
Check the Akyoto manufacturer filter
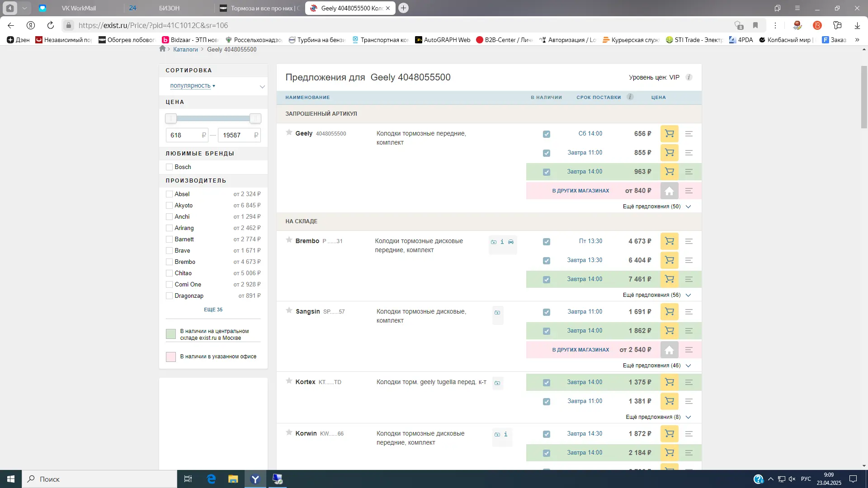[169, 206]
